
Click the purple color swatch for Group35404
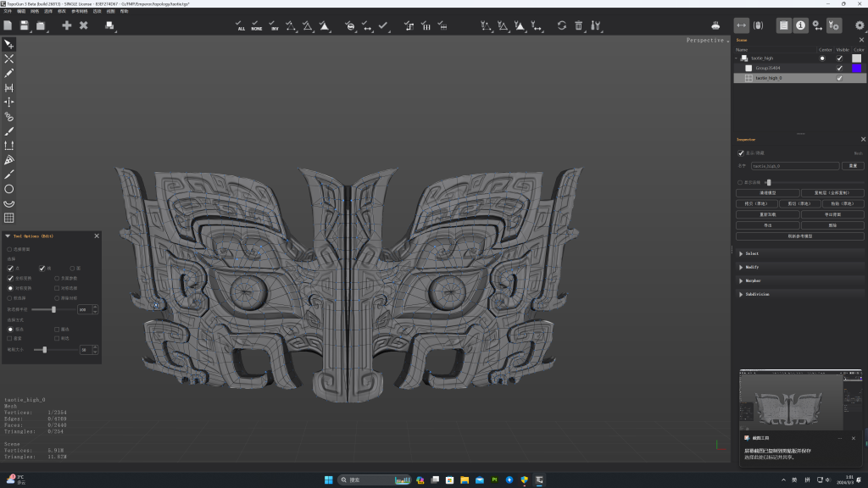tap(856, 68)
